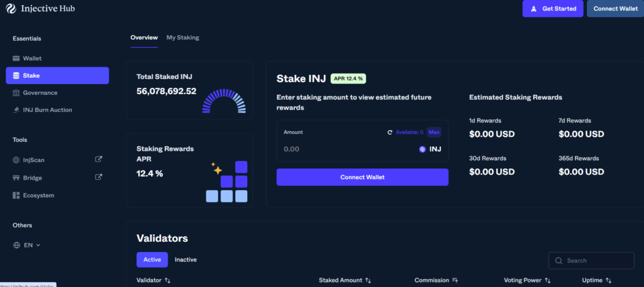Screen dimensions: 644x287
Task: Click the rocket icon in Get Started
Action: click(533, 9)
